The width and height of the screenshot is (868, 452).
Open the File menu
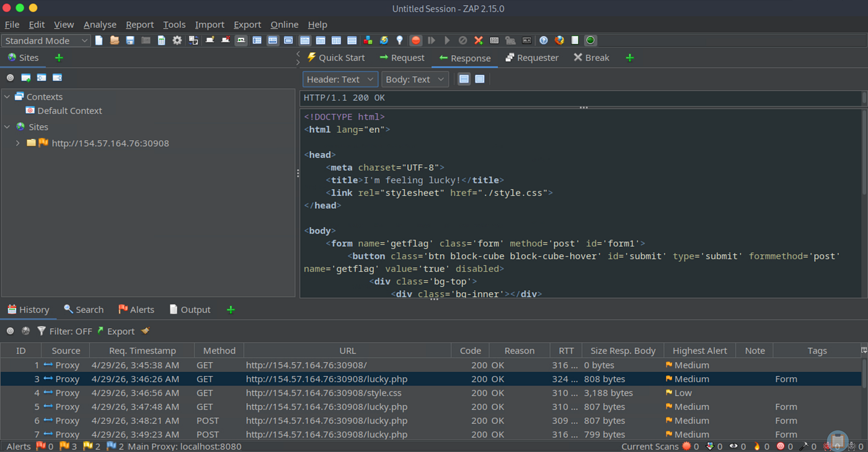click(x=12, y=24)
